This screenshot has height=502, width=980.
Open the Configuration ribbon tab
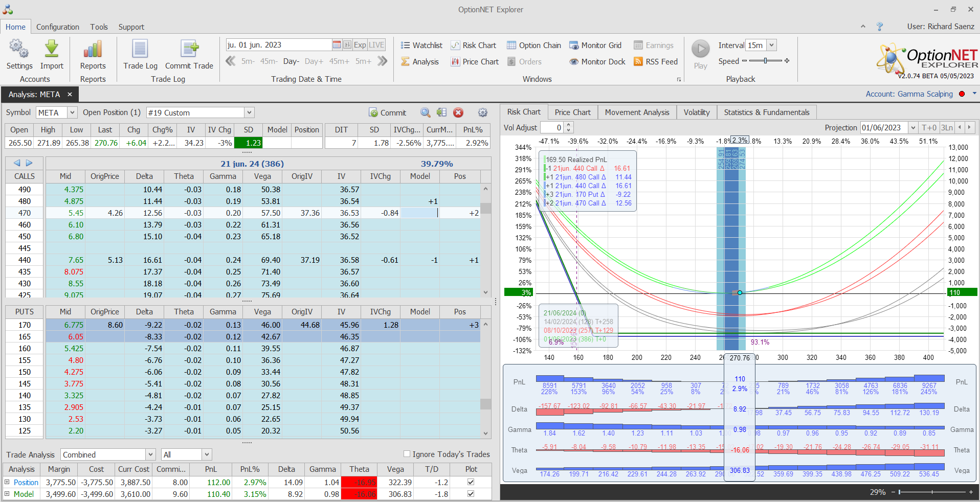58,27
